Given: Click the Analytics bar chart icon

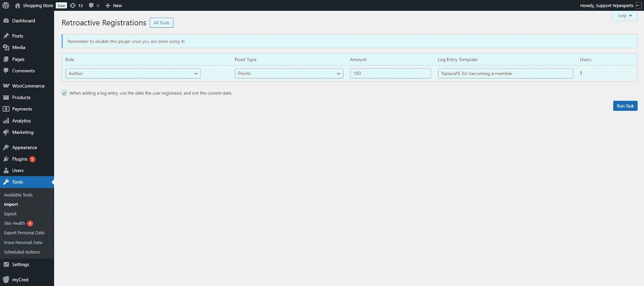Looking at the screenshot, I should coord(6,121).
